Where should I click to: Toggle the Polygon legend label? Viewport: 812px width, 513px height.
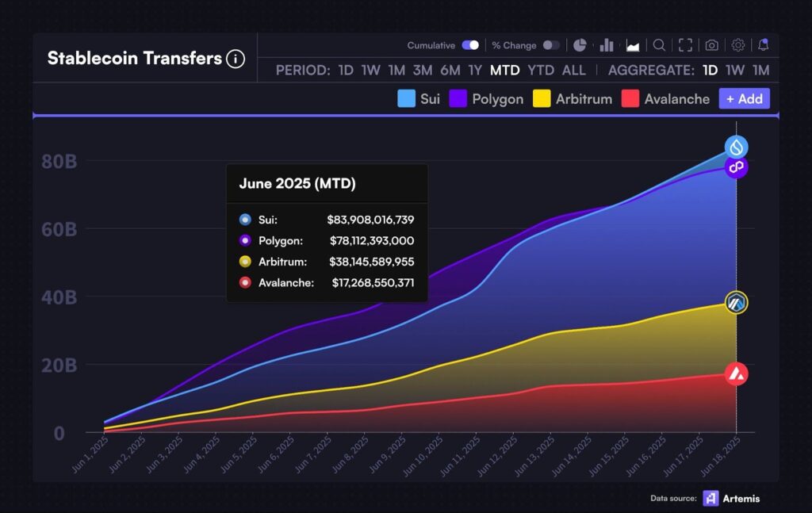(x=498, y=99)
